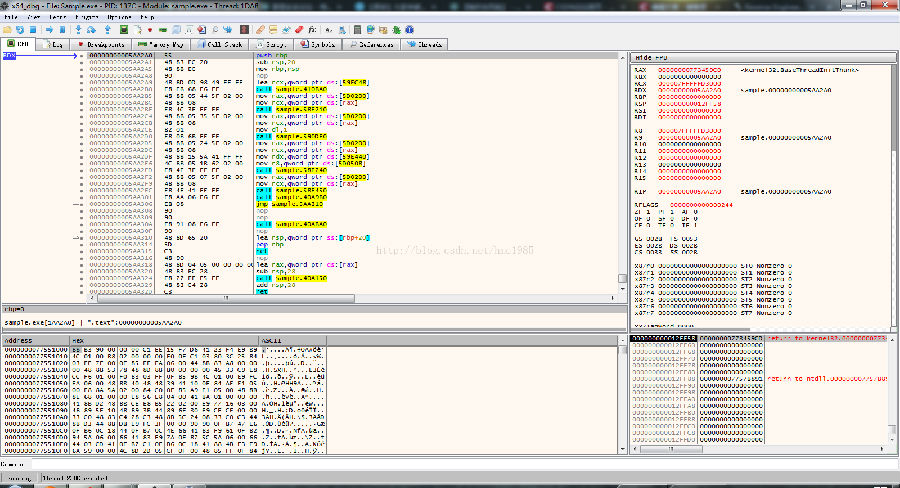The height and width of the screenshot is (488, 900).
Task: Click the red Bookmarks toolbar icon
Action: coord(299,29)
